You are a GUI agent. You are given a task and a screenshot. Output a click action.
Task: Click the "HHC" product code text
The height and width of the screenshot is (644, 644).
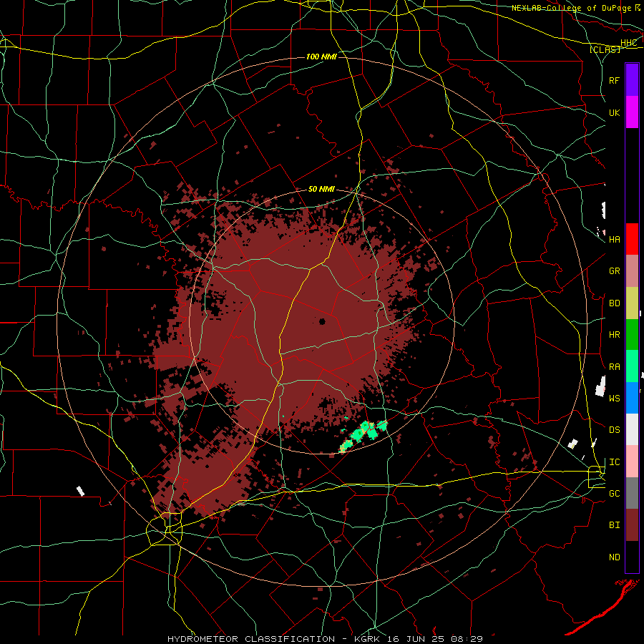point(628,43)
